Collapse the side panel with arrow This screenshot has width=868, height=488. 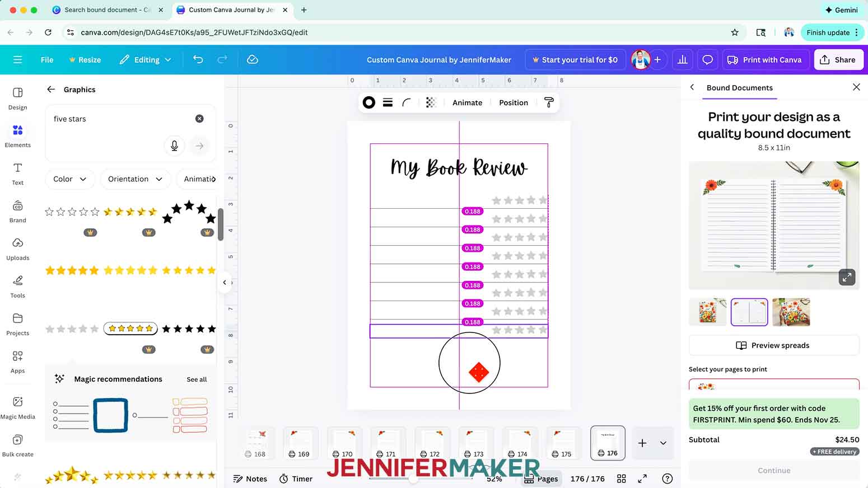(225, 282)
